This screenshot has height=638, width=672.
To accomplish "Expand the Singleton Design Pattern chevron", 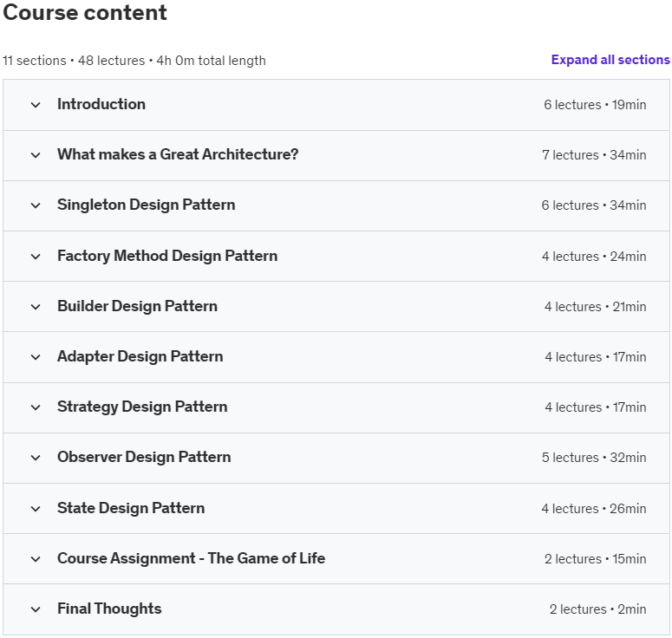I will 36,205.
